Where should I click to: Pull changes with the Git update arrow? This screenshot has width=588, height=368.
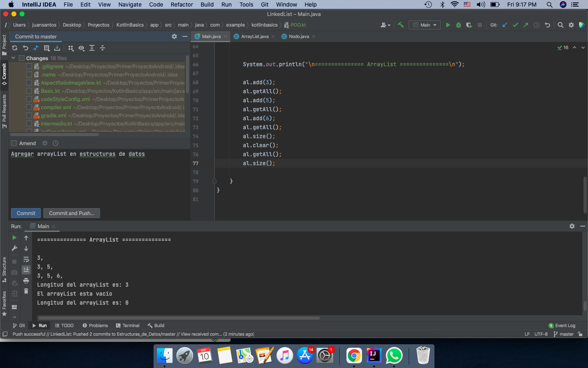(505, 25)
